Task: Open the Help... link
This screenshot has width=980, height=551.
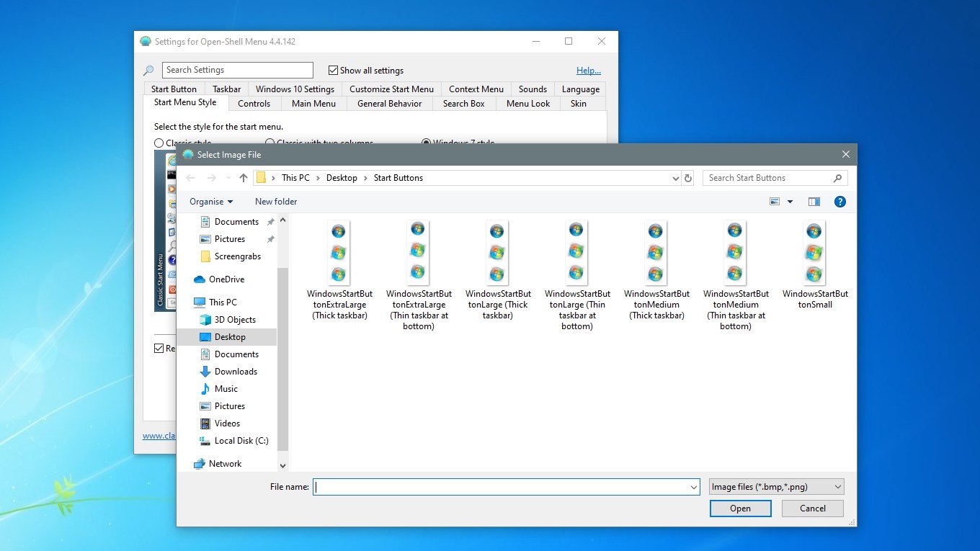Action: [x=589, y=71]
